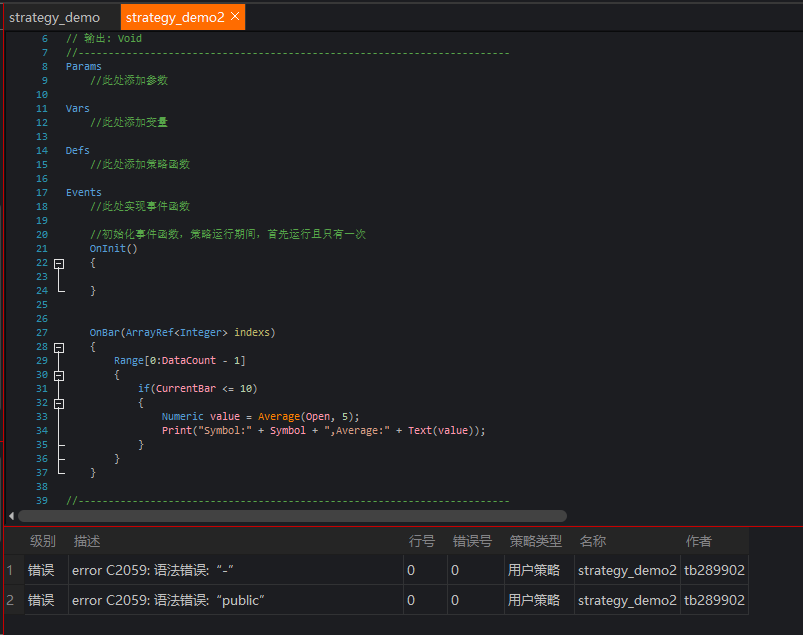Click the editor horizontal scrollbar thumb
This screenshot has width=803, height=635.
[290, 516]
